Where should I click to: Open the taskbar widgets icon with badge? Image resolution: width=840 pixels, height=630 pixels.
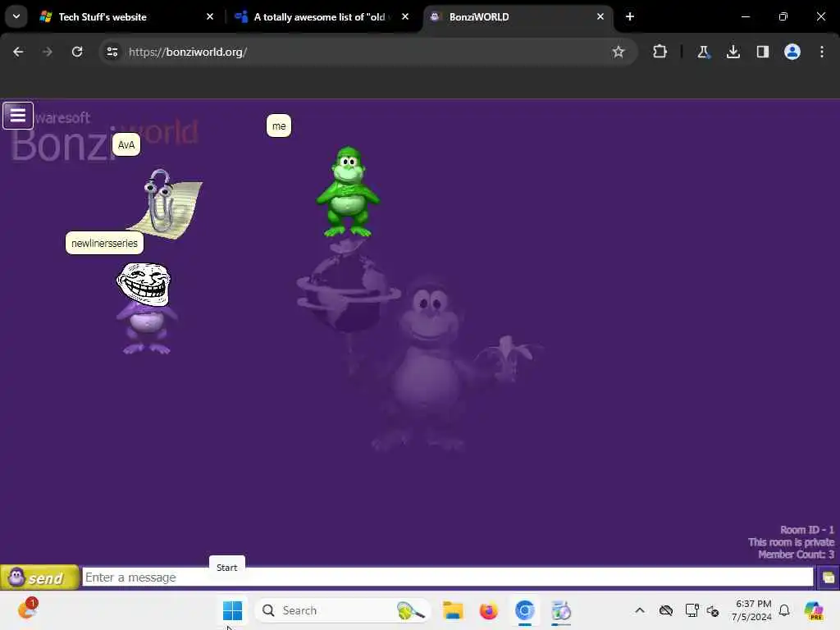click(x=27, y=609)
